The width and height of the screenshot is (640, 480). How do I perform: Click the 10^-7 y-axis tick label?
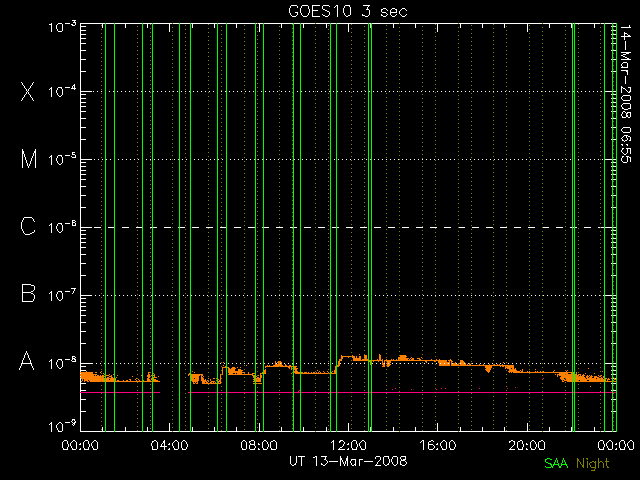[62, 295]
